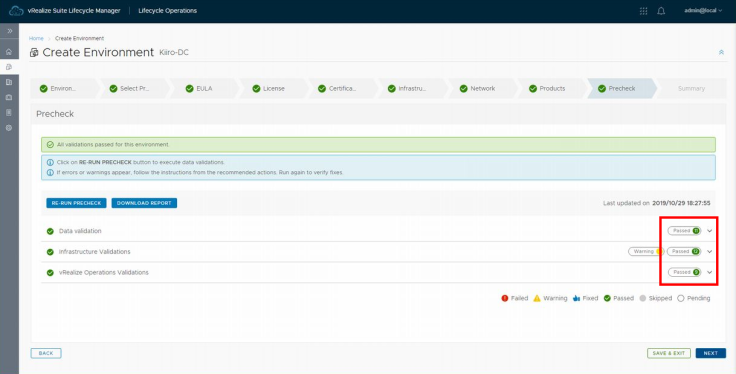Go to the EULA wizard step
The width and height of the screenshot is (736, 374).
[203, 88]
